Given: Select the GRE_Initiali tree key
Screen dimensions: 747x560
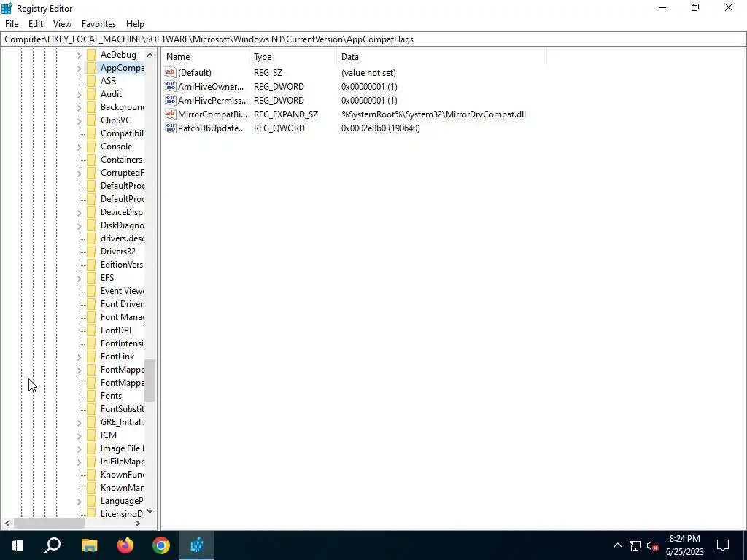Looking at the screenshot, I should tap(122, 422).
